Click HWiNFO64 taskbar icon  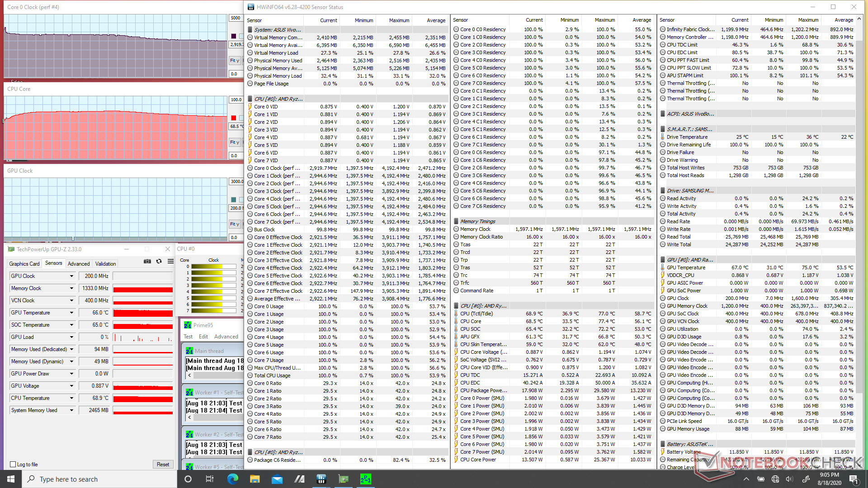point(321,479)
